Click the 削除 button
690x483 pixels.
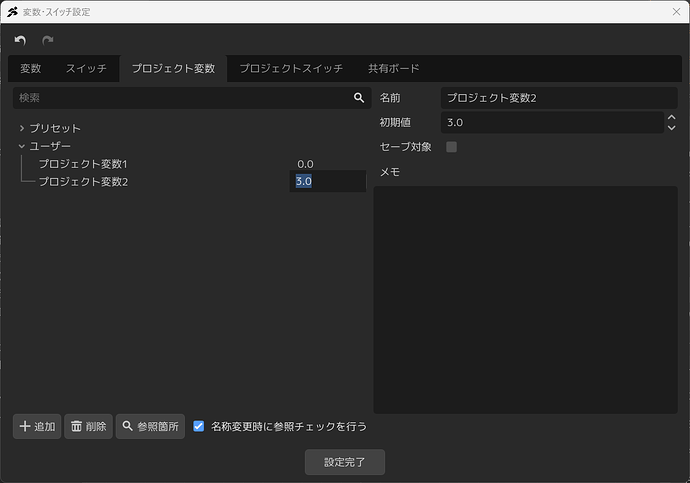88,426
